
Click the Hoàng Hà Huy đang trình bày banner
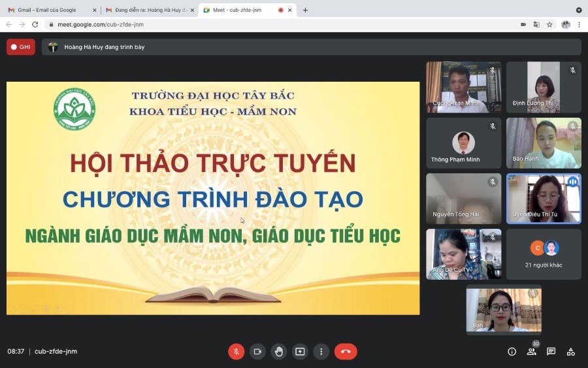pyautogui.click(x=311, y=47)
